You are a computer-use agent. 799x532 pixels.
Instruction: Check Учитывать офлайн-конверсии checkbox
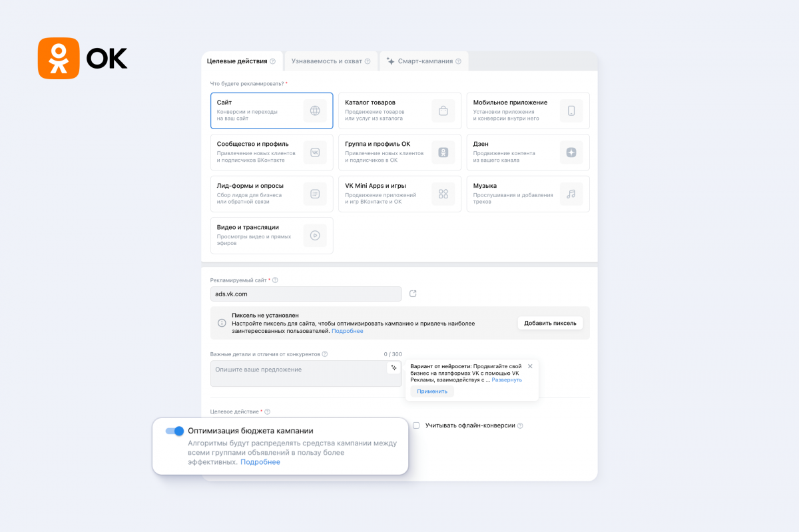click(x=416, y=425)
